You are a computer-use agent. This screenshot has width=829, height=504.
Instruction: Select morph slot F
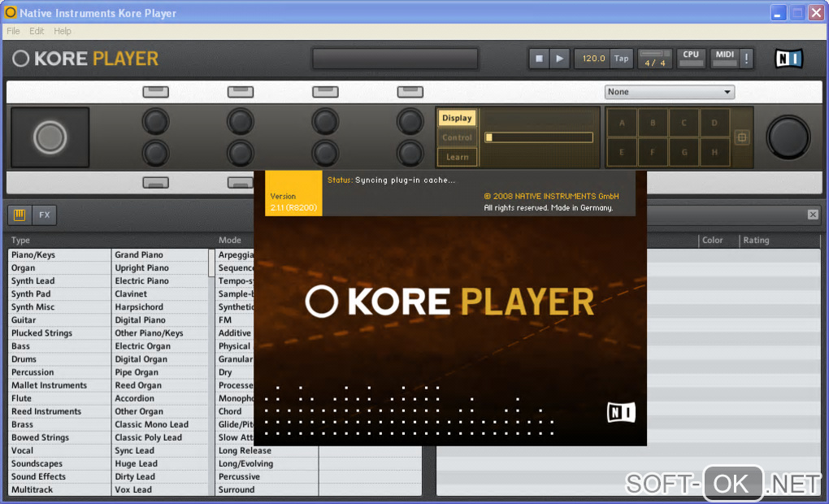point(653,152)
